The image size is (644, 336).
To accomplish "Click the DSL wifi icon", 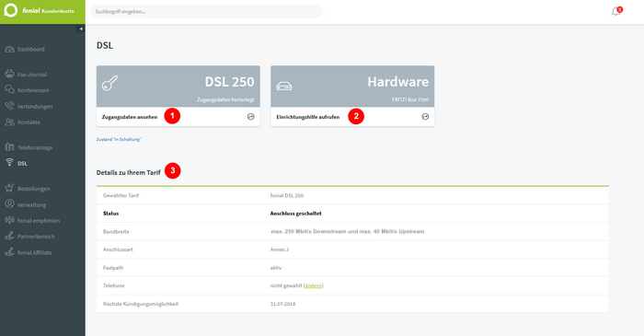I will coord(9,163).
